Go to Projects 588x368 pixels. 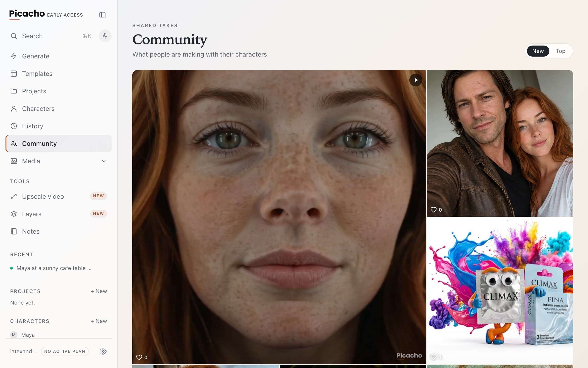[x=59, y=91]
